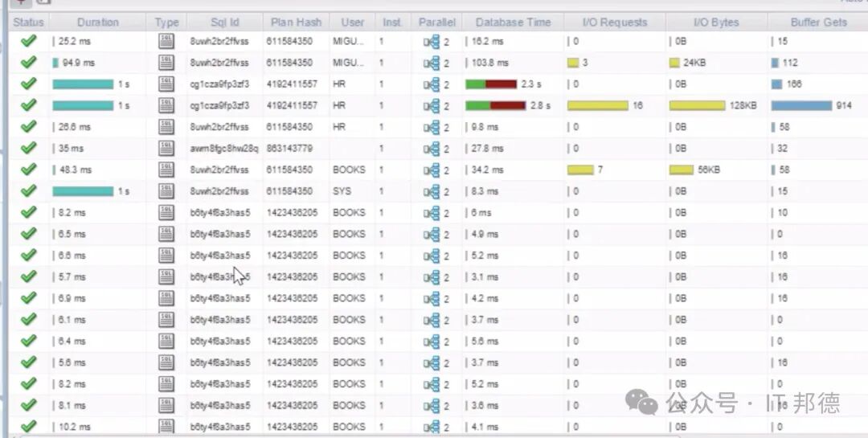Click the yellow I/O Bytes bar showing 128KB

point(697,105)
